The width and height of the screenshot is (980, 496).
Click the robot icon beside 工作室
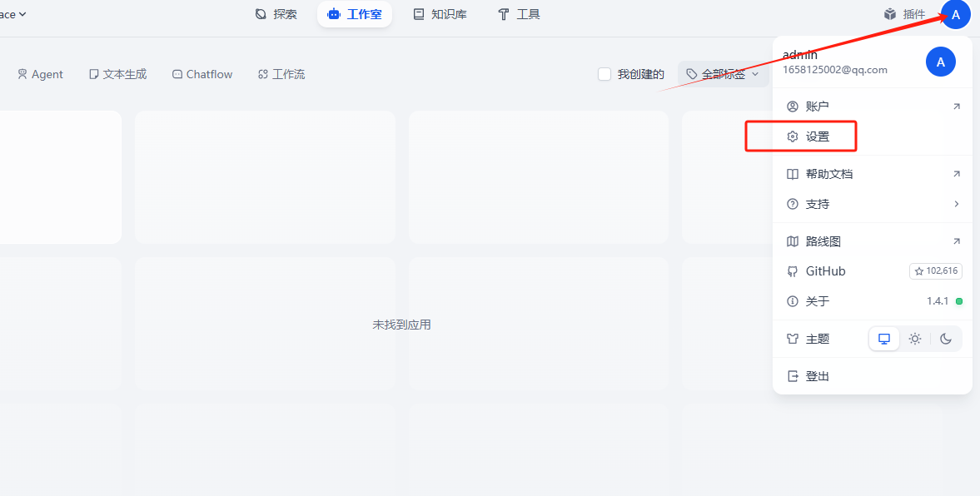pyautogui.click(x=334, y=14)
